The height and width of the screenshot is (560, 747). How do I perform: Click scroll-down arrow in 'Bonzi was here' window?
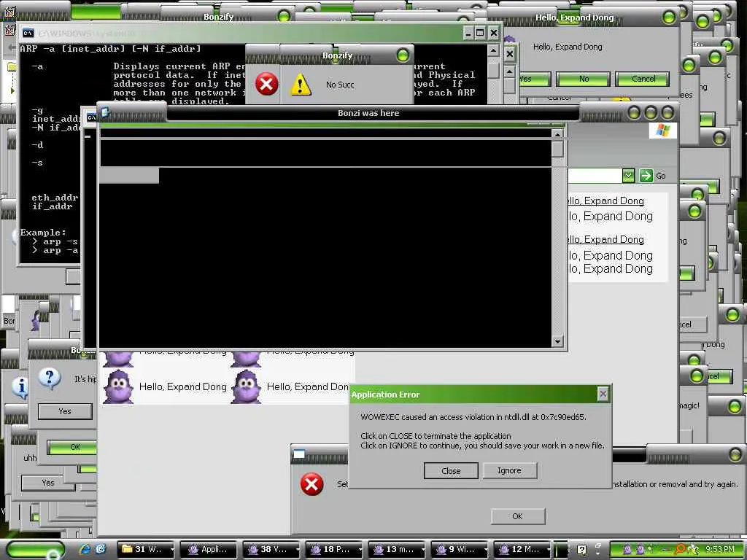coord(557,341)
